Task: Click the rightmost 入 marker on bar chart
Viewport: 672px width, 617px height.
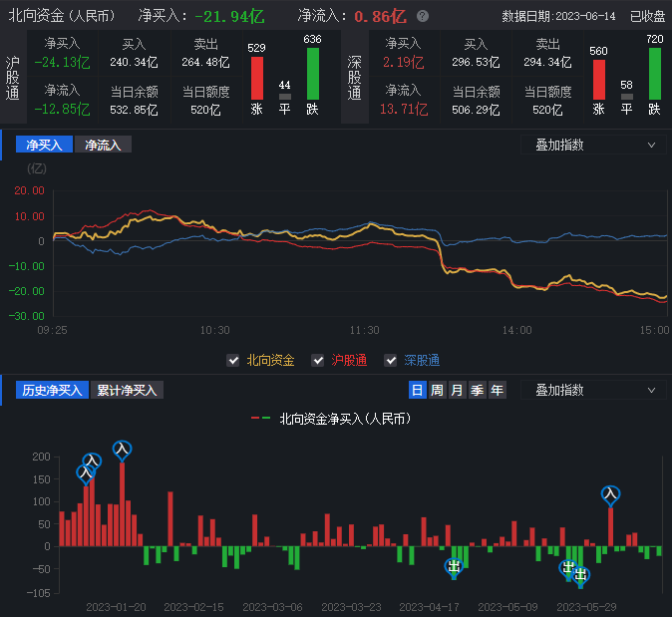Action: (x=610, y=493)
